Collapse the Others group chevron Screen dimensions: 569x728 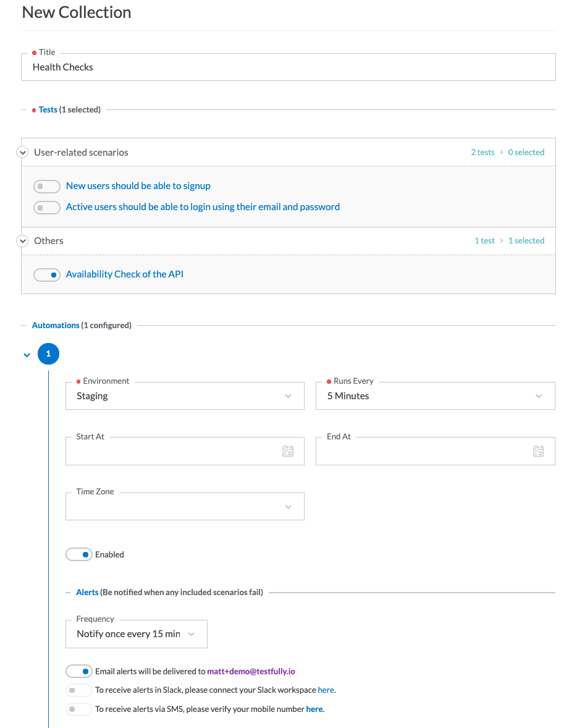[22, 241]
